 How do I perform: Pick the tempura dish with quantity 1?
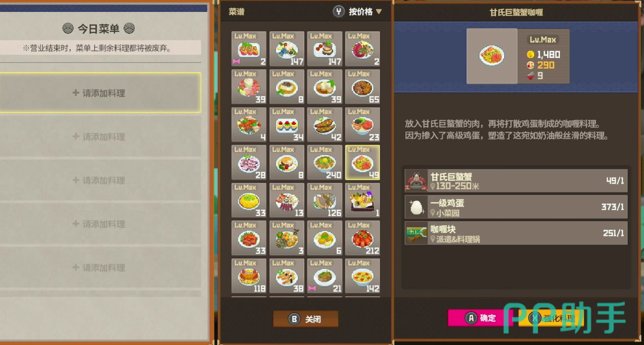tap(362, 200)
